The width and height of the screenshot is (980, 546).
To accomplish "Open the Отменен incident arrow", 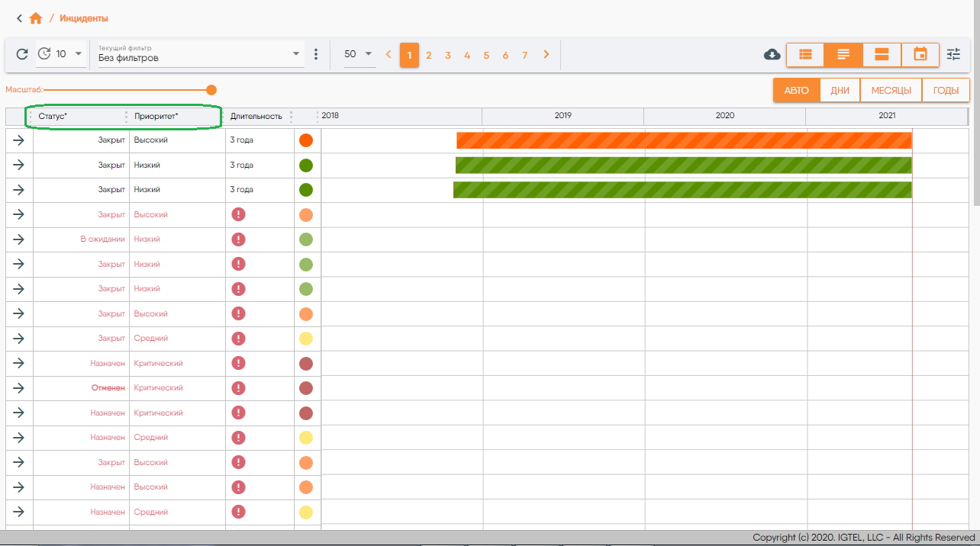I will [x=19, y=388].
